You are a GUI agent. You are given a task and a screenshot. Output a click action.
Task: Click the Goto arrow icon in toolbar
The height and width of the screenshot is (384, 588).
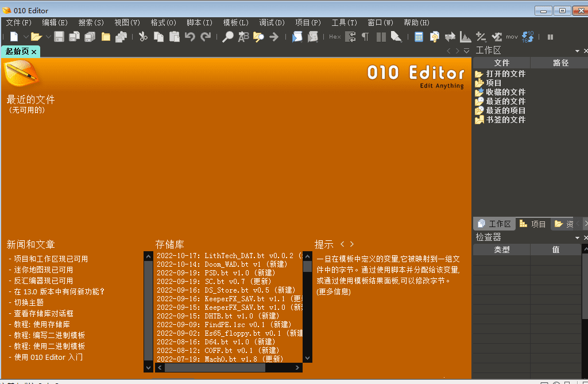tap(274, 37)
